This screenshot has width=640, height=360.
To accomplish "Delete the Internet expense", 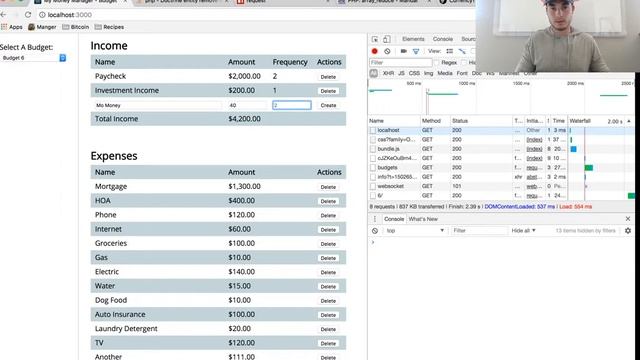I will [328, 230].
